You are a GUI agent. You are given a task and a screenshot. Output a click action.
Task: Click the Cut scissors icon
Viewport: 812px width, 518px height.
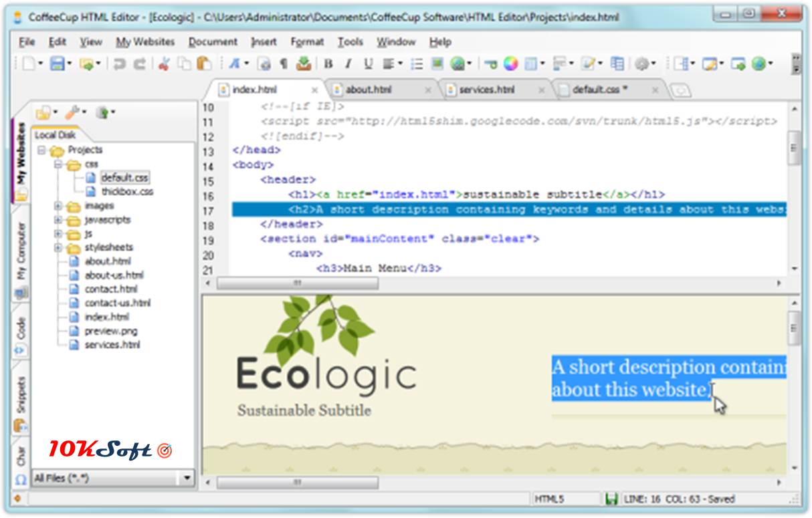click(164, 63)
